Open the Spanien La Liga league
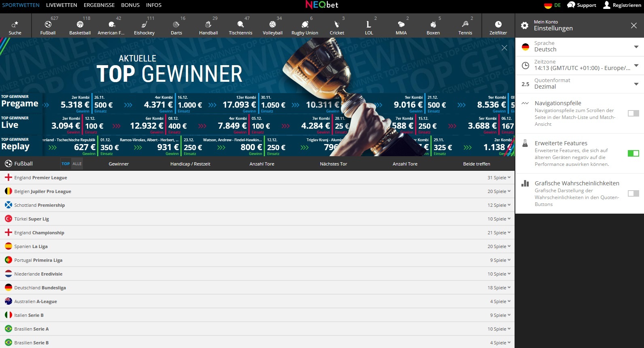The image size is (644, 348). click(257, 246)
